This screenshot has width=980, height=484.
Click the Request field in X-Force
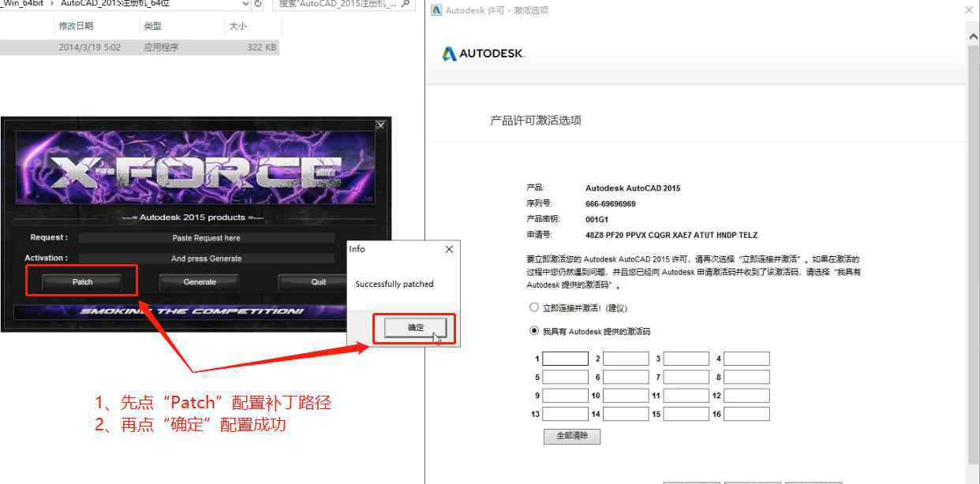[x=206, y=238]
